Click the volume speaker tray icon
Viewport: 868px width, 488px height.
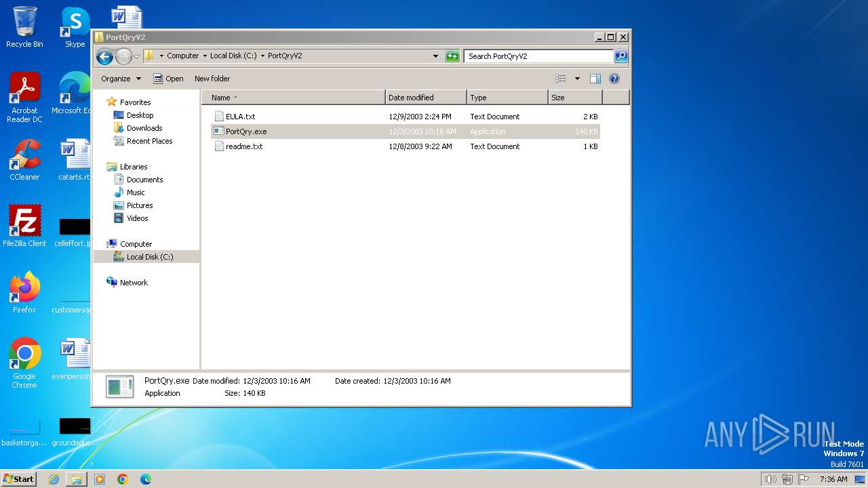click(771, 479)
